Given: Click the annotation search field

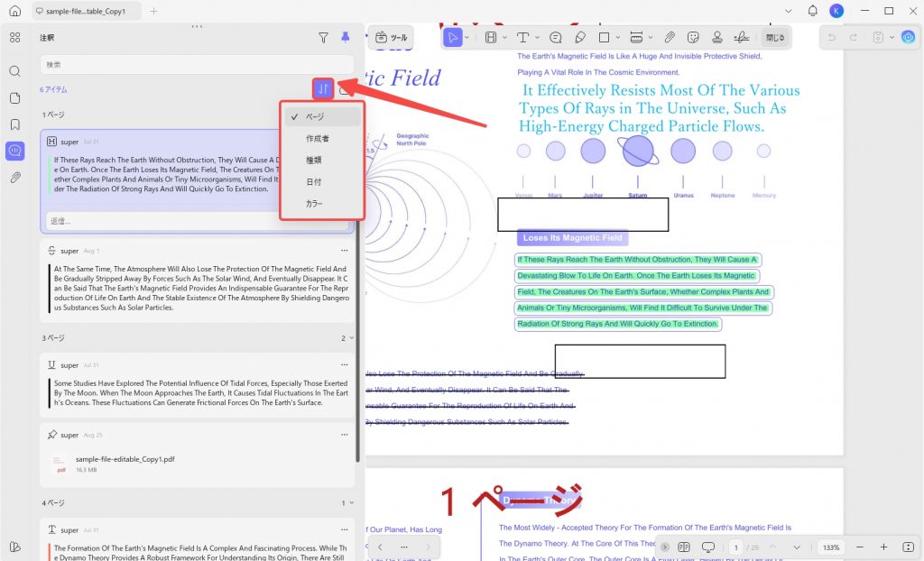Looking at the screenshot, I should tap(197, 65).
